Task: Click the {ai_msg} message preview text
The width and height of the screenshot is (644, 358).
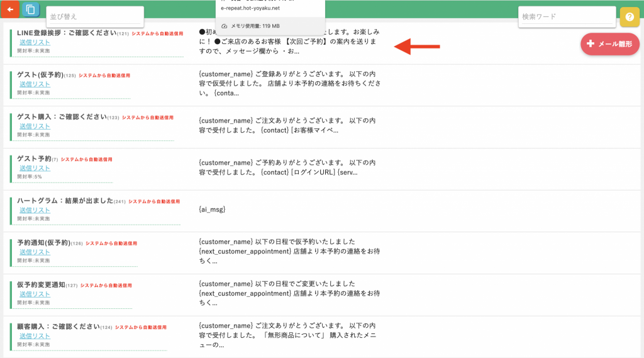Action: click(212, 210)
